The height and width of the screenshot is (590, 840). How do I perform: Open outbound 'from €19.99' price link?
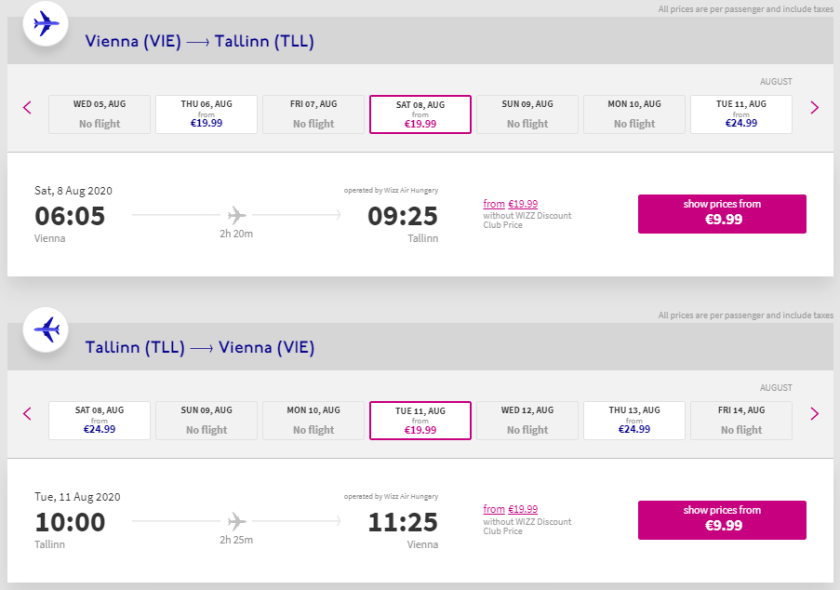510,204
